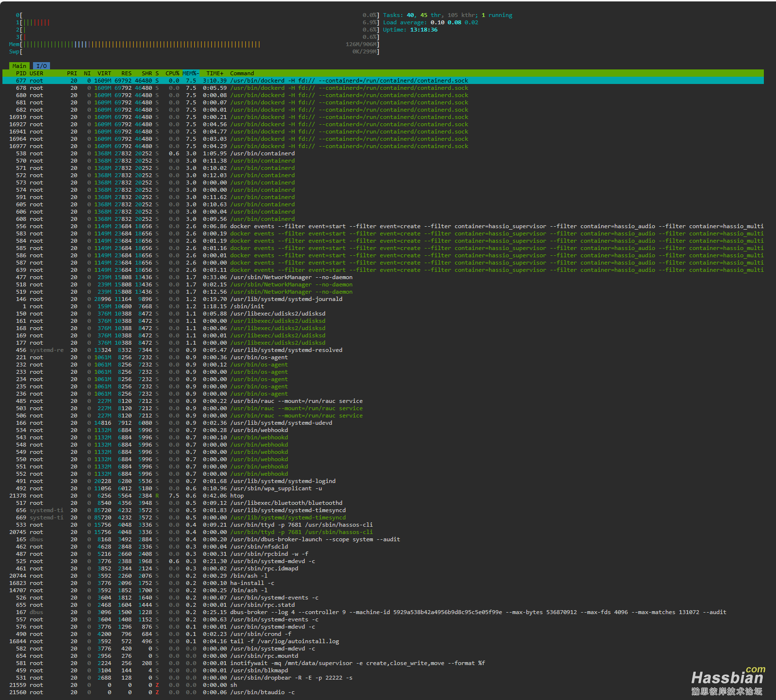Sort by CPU% column header
Image resolution: width=776 pixels, height=700 pixels.
point(172,73)
